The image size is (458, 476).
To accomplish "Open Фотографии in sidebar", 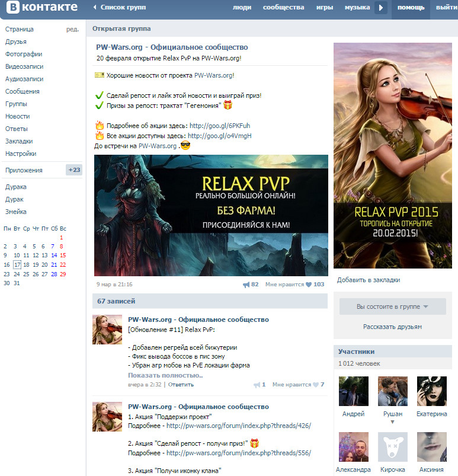I will pyautogui.click(x=24, y=54).
